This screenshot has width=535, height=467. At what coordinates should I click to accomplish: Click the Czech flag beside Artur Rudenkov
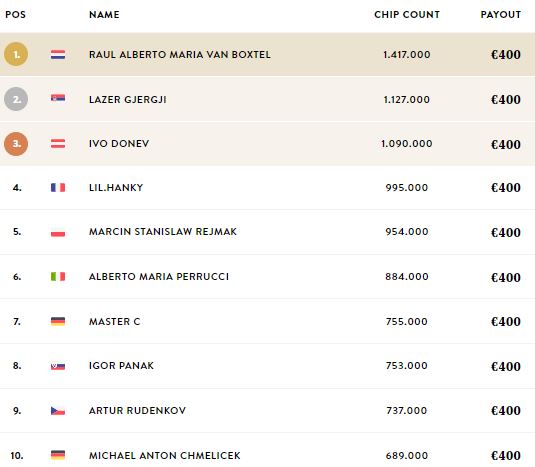tap(58, 411)
